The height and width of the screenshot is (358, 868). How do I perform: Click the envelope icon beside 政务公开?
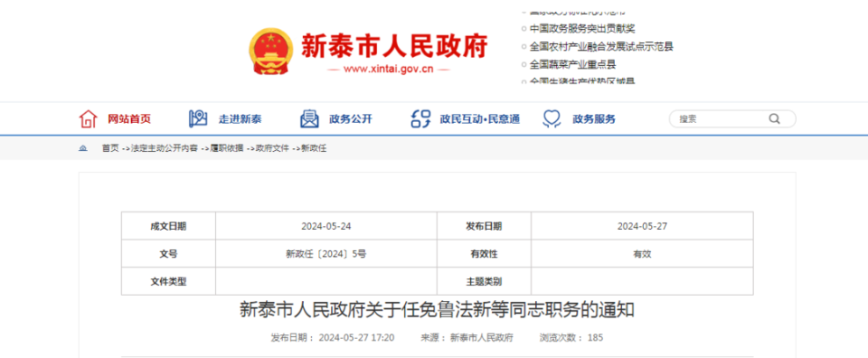[x=309, y=118]
